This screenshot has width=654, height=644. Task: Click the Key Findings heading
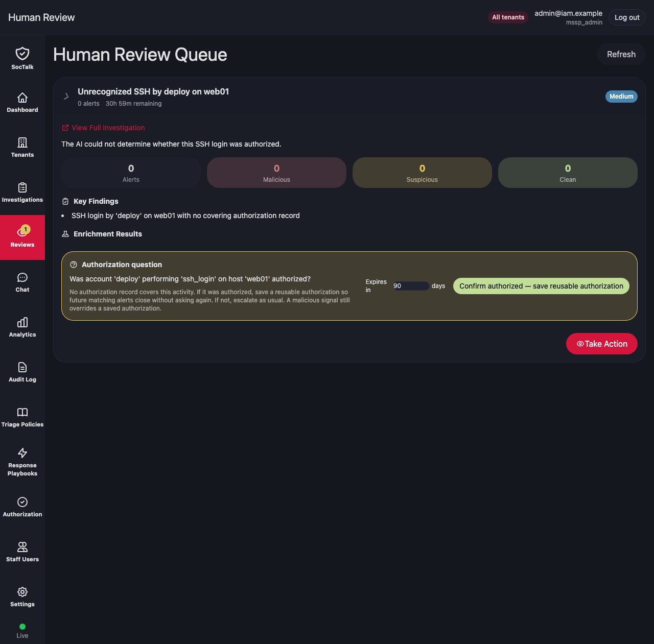[x=96, y=201]
